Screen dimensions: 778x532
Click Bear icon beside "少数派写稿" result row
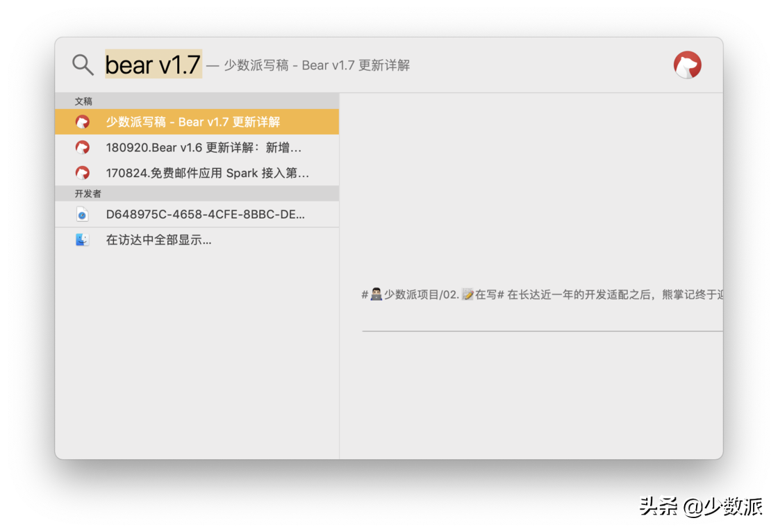(x=83, y=122)
